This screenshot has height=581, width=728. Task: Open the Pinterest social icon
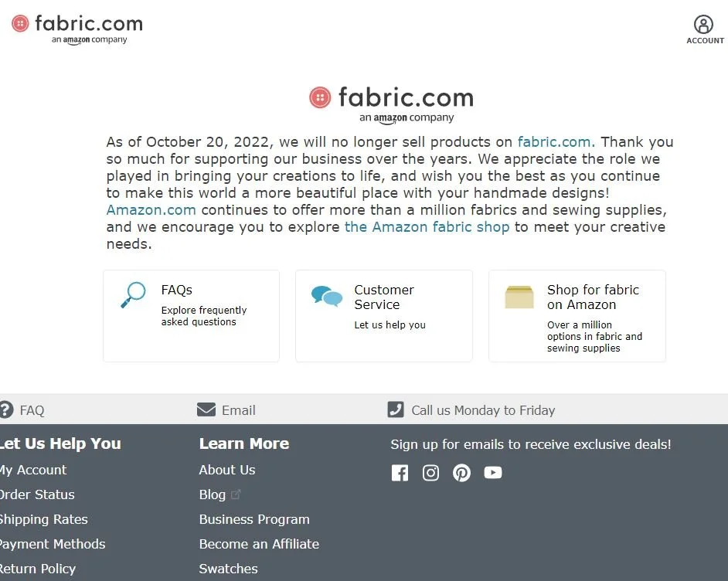(x=461, y=473)
